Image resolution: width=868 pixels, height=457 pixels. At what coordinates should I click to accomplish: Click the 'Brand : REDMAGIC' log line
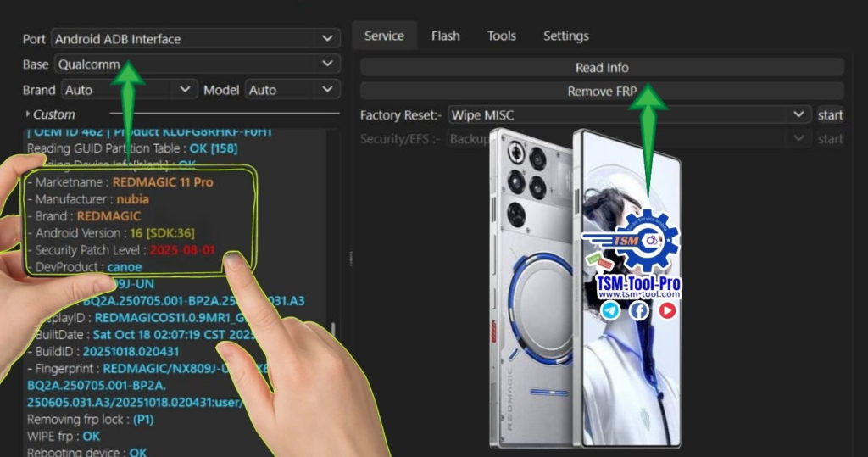(84, 216)
